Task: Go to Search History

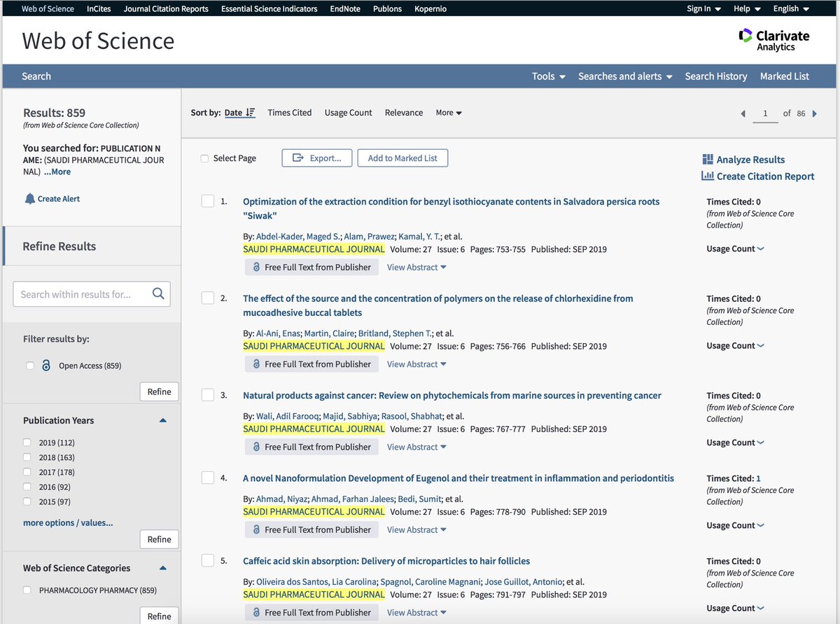Action: click(716, 76)
